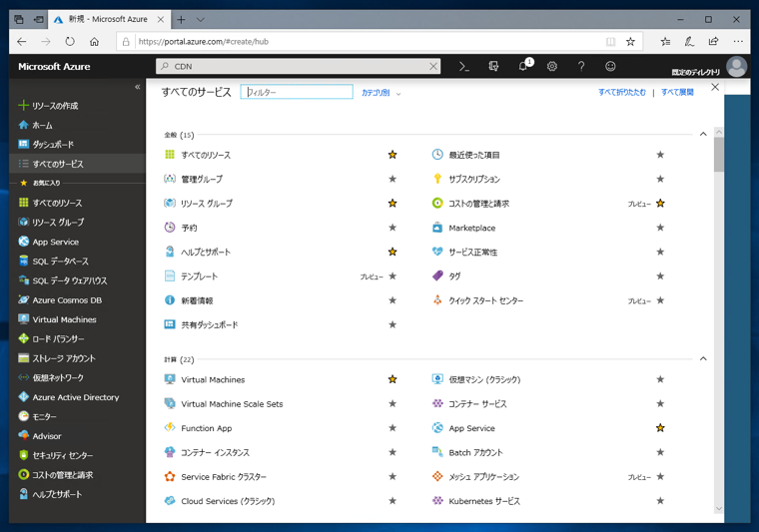Open メッシュ アプリケーション service
The height and width of the screenshot is (532, 759).
point(483,477)
